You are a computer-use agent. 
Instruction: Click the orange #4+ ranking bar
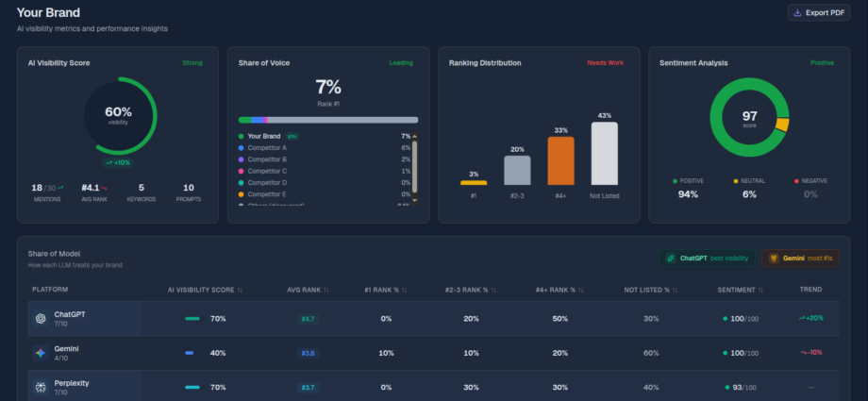point(560,160)
